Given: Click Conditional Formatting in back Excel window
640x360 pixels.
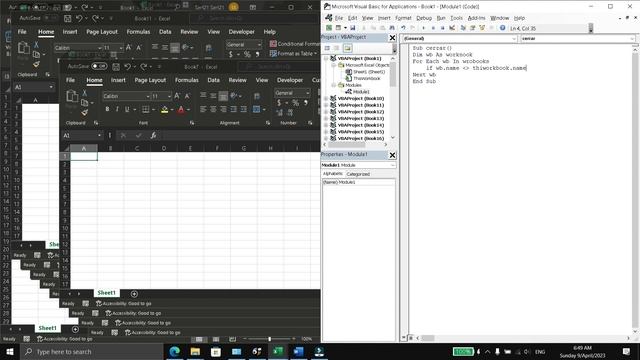Looking at the screenshot, I should tap(295, 44).
